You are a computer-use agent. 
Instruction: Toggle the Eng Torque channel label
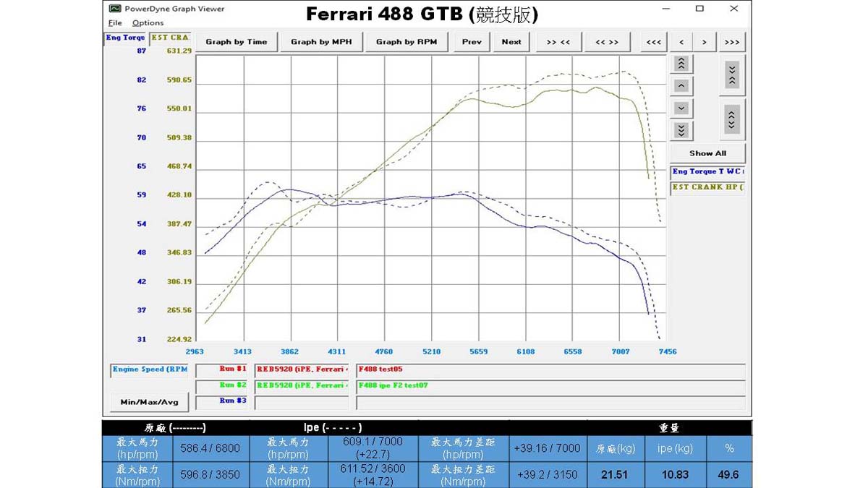(x=707, y=172)
